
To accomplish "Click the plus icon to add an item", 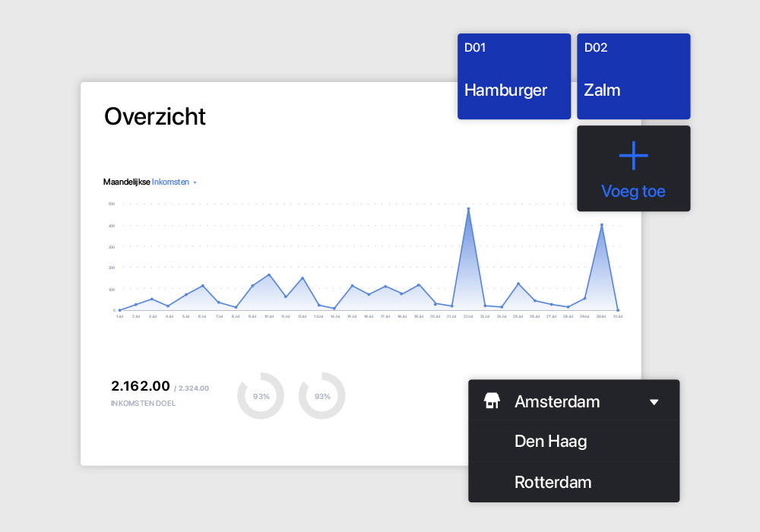I will pyautogui.click(x=634, y=156).
